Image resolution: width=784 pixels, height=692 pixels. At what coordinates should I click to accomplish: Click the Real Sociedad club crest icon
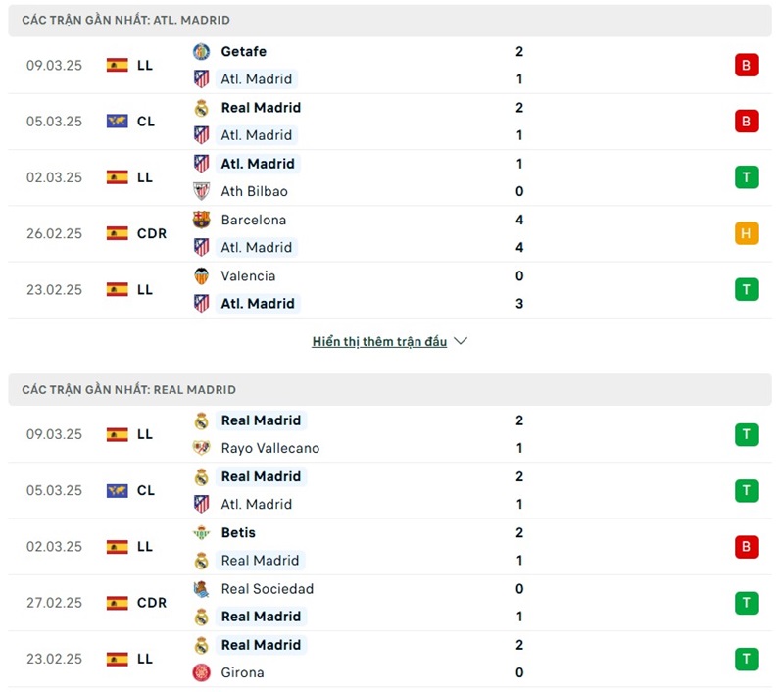point(201,589)
